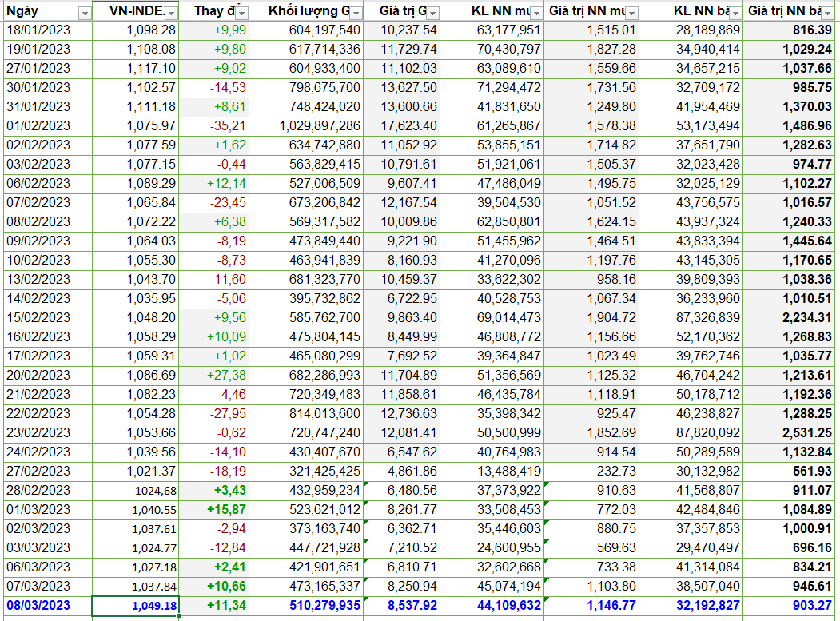This screenshot has width=840, height=621.
Task: Select the VN-INDEX value 1,117.10
Action: (x=136, y=69)
